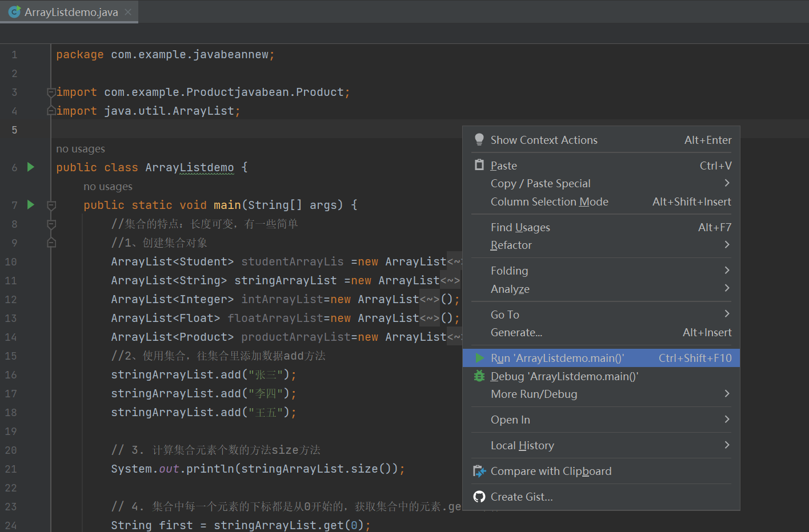Close the ArrayListdemo.java editor tab
809x532 pixels.
[128, 12]
